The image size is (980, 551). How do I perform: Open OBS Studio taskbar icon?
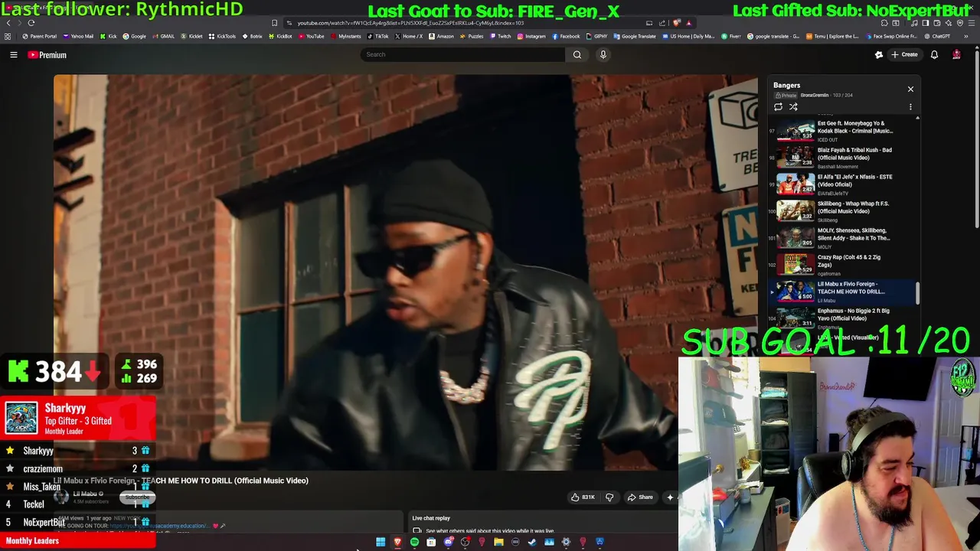click(465, 543)
